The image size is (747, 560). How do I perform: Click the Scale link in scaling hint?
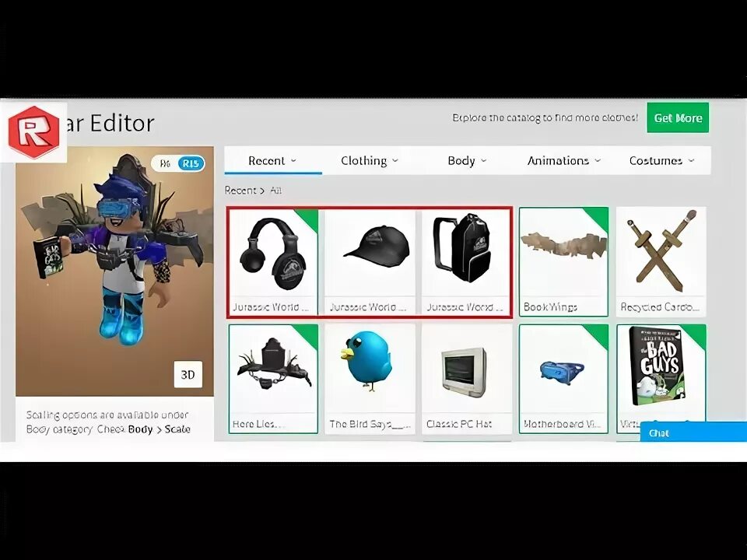tap(177, 429)
